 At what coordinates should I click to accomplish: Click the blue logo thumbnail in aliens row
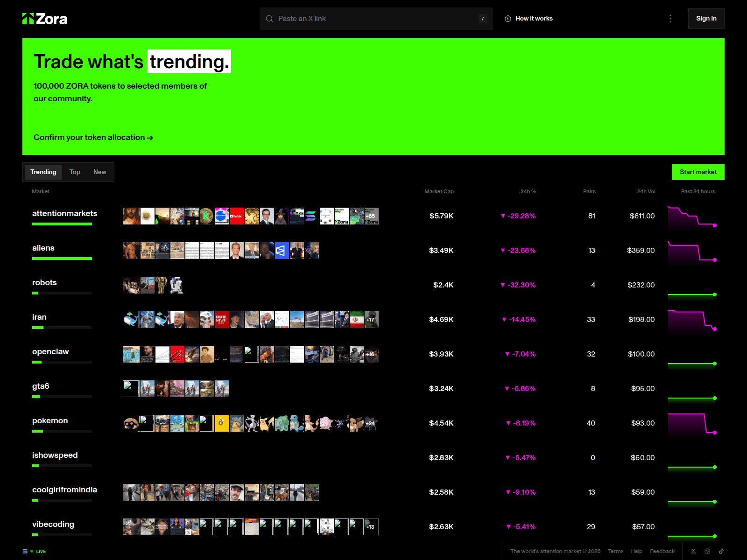282,251
